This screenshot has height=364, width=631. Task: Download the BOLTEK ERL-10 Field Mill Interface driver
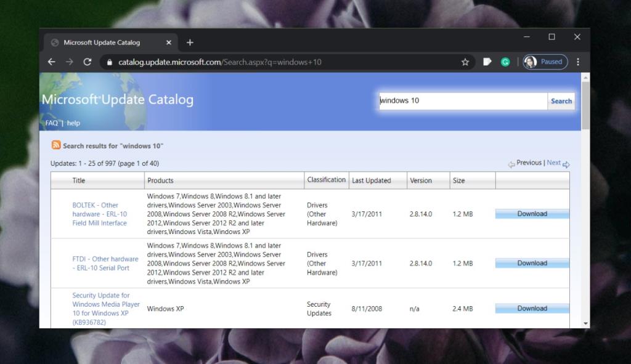(532, 214)
